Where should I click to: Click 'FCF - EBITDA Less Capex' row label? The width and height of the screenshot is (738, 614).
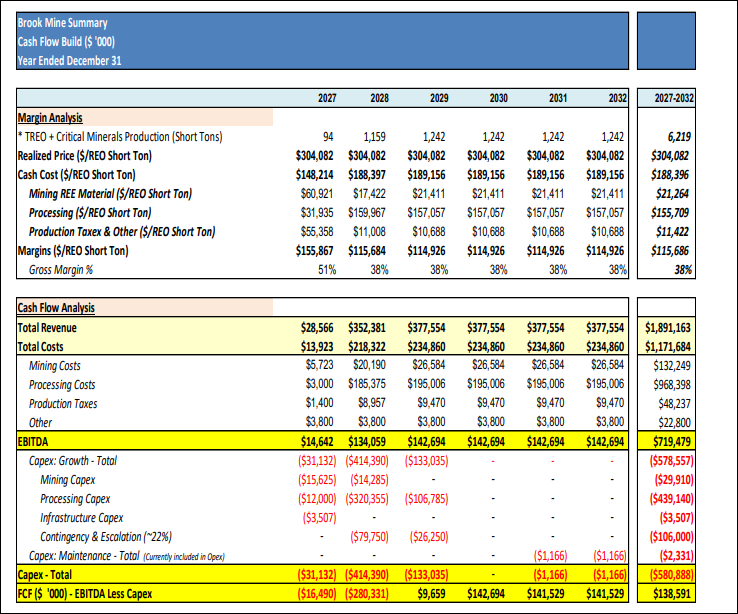coord(85,594)
